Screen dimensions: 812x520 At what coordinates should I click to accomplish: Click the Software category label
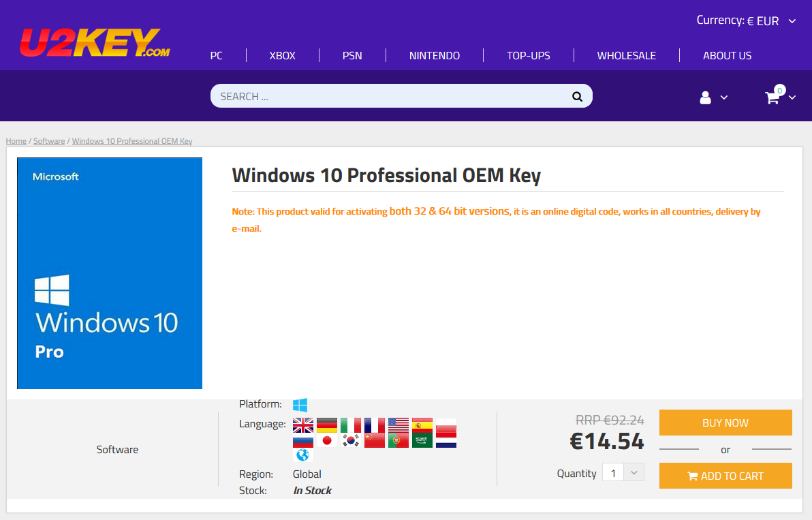117,450
